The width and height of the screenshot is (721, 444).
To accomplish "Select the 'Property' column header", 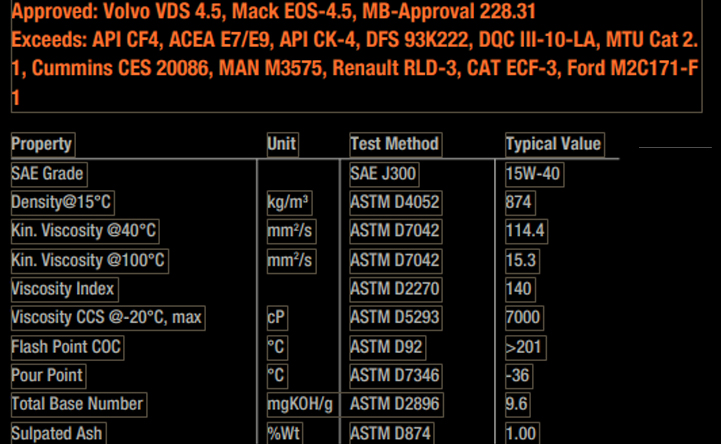I will [x=43, y=144].
